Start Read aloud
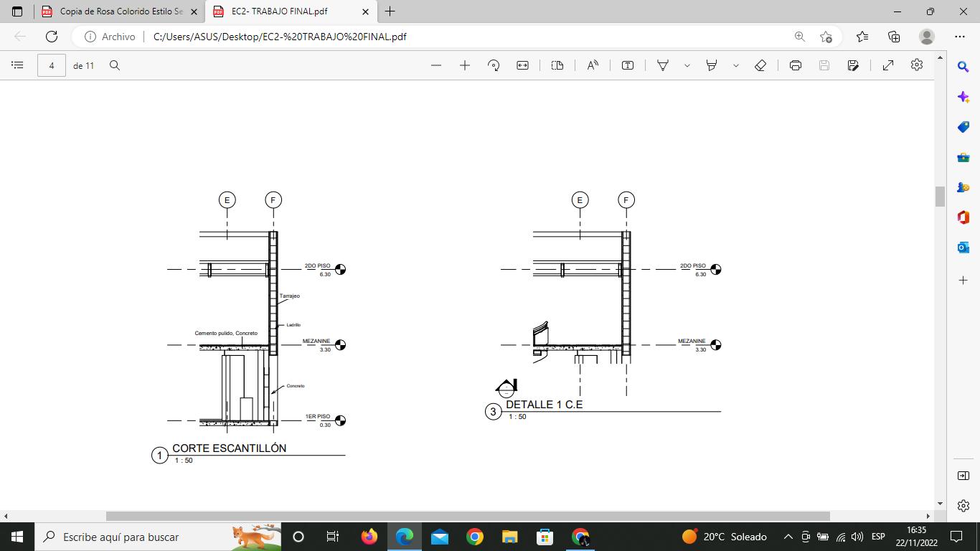Screen dimensions: 980x551 coord(593,65)
